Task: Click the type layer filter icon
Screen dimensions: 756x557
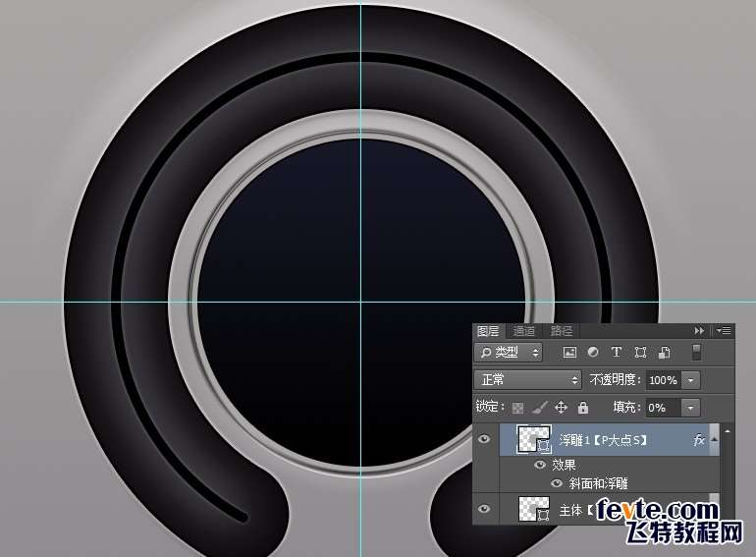Action: 617,353
